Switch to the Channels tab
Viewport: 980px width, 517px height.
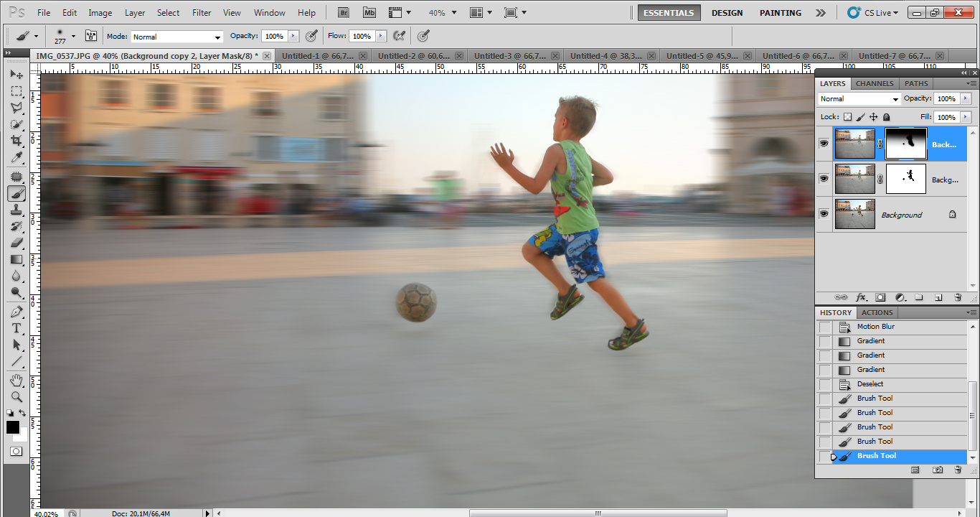pyautogui.click(x=874, y=83)
